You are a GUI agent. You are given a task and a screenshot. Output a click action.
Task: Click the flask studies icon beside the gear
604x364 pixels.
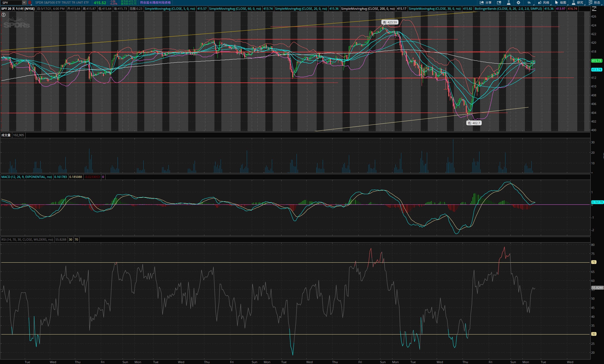click(x=508, y=3)
